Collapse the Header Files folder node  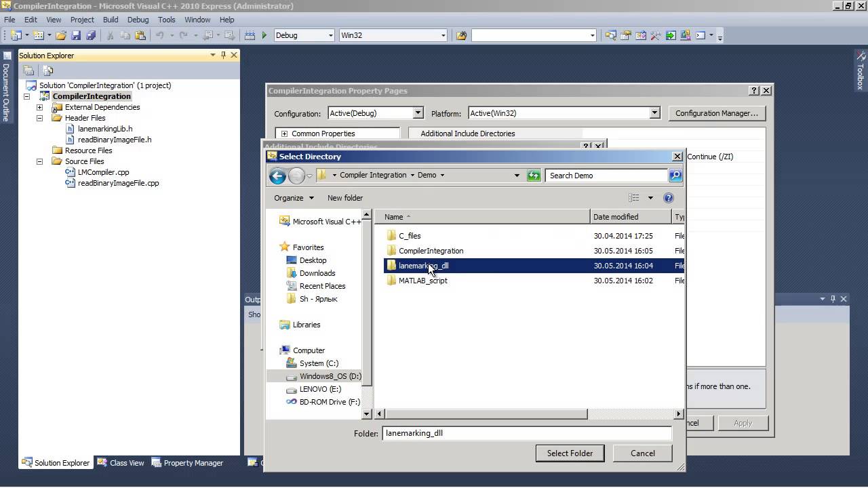coord(39,118)
